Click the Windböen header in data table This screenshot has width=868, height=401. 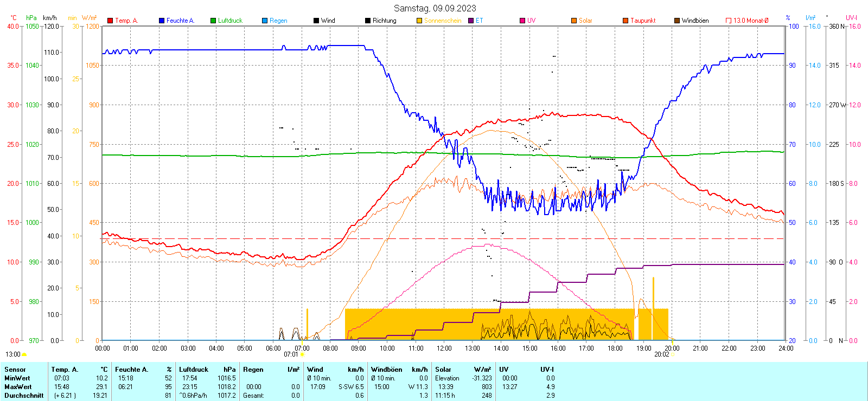coord(387,370)
